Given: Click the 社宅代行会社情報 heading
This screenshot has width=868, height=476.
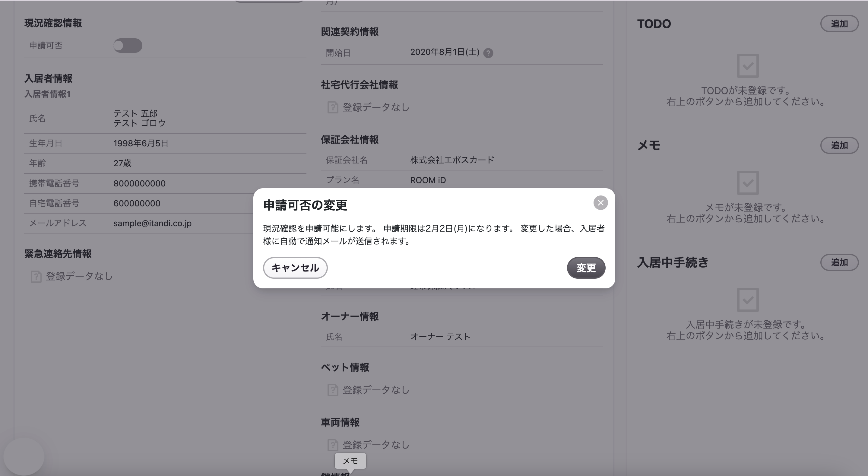Looking at the screenshot, I should click(359, 85).
